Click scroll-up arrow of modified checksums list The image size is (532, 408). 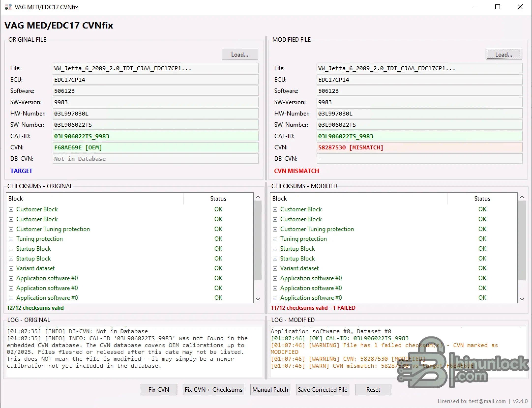click(522, 197)
